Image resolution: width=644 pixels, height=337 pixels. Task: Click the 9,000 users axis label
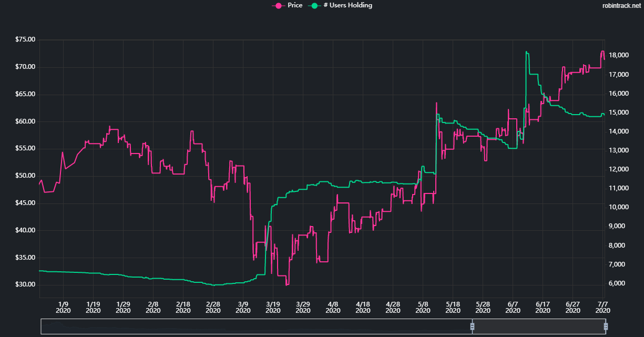tap(618, 227)
